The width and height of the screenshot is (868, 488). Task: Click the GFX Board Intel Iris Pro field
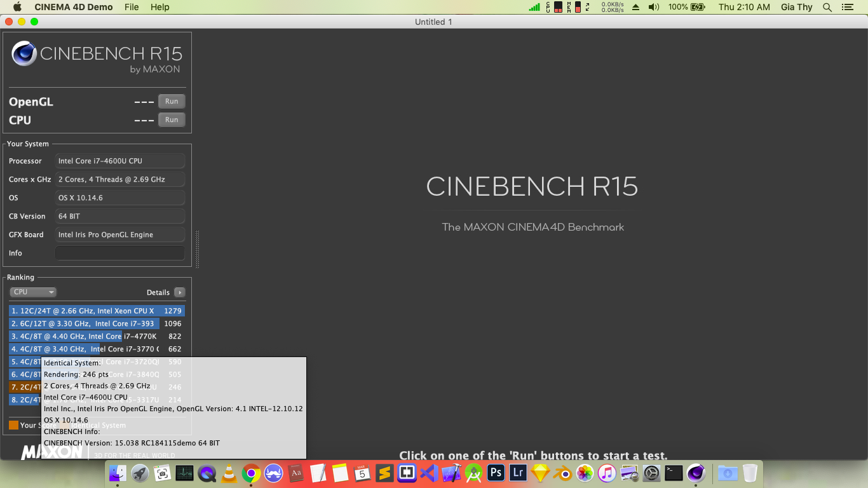coord(120,234)
